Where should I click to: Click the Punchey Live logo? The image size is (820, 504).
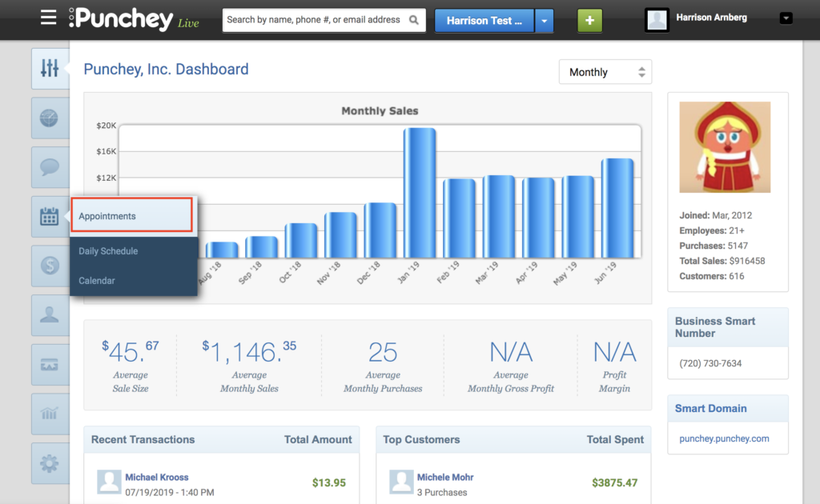pyautogui.click(x=134, y=19)
